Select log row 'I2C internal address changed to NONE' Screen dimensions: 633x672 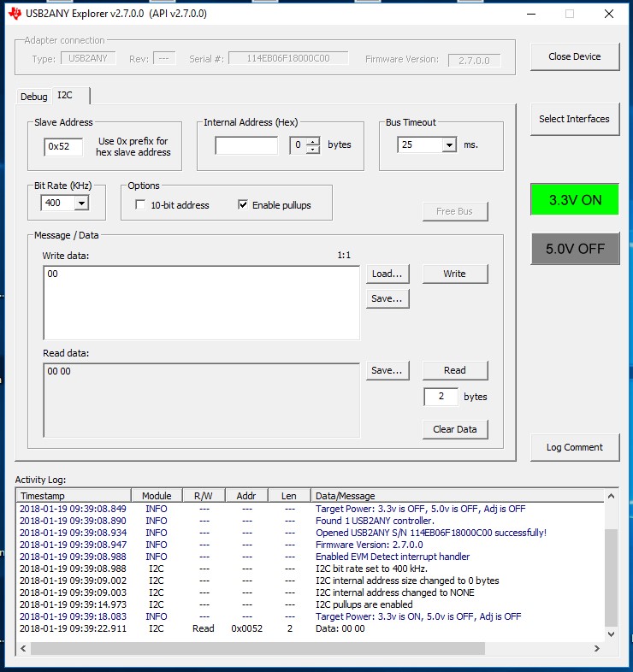(x=311, y=592)
